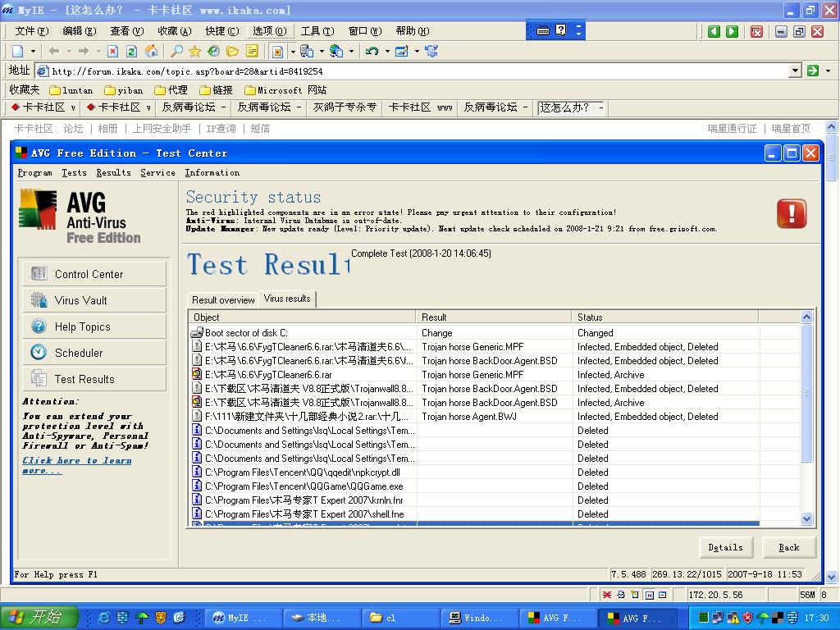Click the red security status warning icon
Screen dimensions: 840x630
tap(791, 214)
